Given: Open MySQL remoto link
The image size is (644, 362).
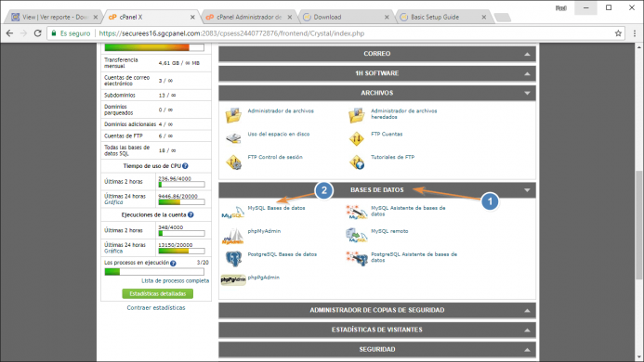Looking at the screenshot, I should [x=389, y=231].
